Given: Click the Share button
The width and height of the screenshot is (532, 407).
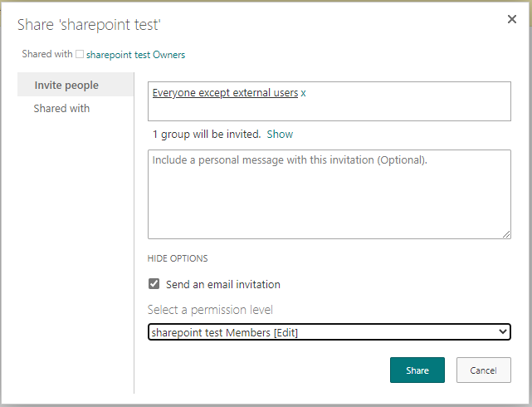Looking at the screenshot, I should point(417,370).
